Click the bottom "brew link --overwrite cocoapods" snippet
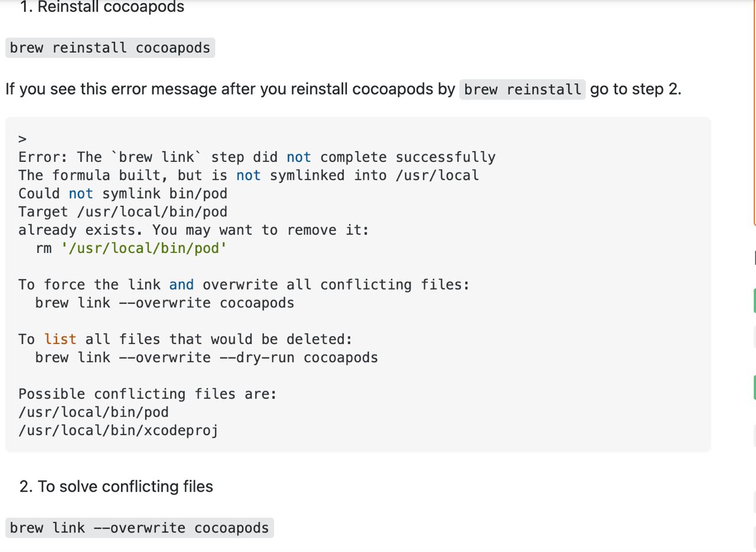 click(139, 528)
